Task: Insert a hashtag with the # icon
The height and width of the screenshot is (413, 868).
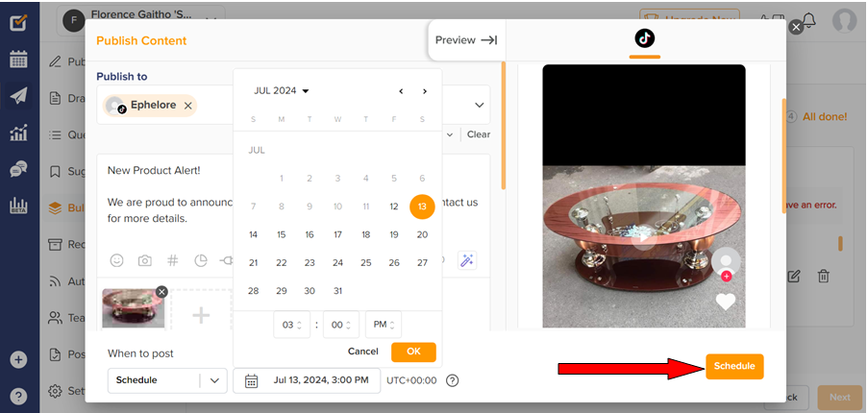Action: [x=173, y=260]
